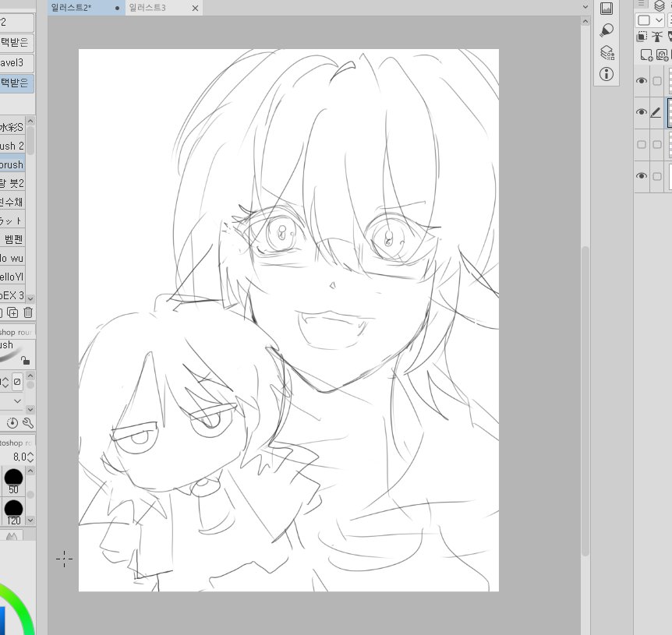
Task: Click on the sketch canvas
Action: coord(288,320)
